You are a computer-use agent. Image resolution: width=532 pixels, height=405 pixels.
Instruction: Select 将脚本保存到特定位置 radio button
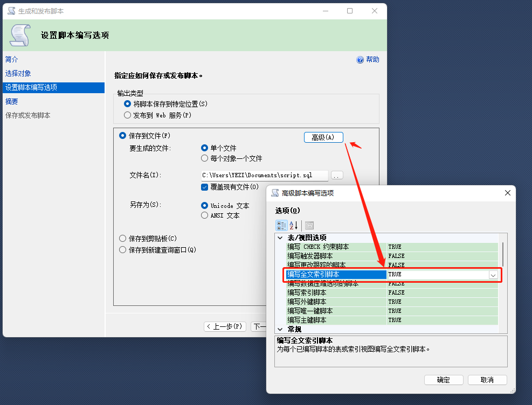point(127,104)
